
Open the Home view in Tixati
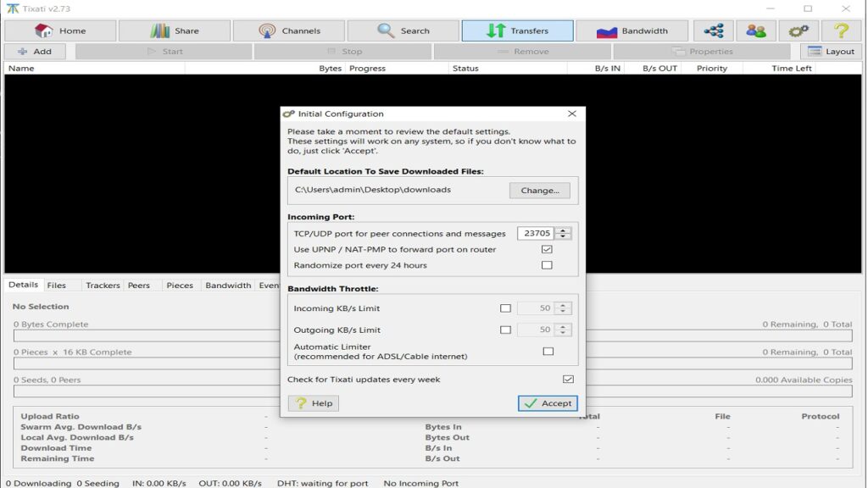pos(59,30)
